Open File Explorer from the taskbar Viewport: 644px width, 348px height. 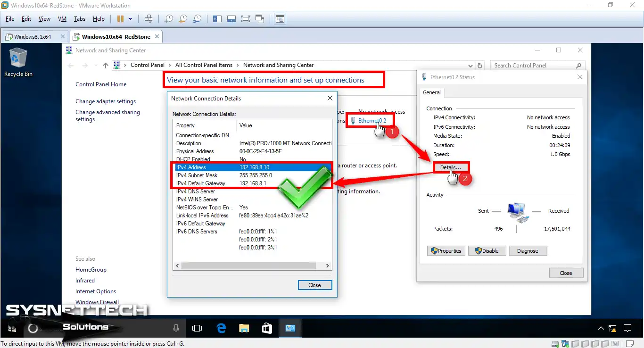[x=244, y=328]
